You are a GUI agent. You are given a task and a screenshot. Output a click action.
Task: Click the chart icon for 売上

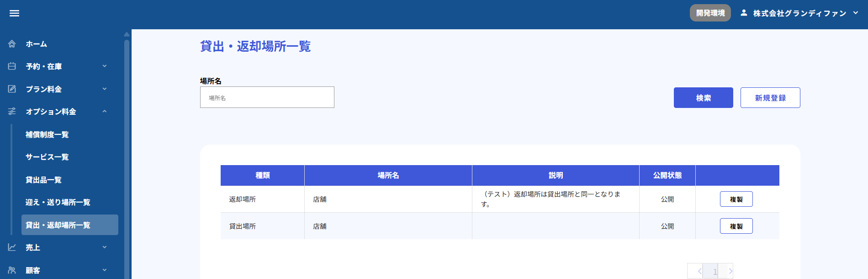point(12,247)
